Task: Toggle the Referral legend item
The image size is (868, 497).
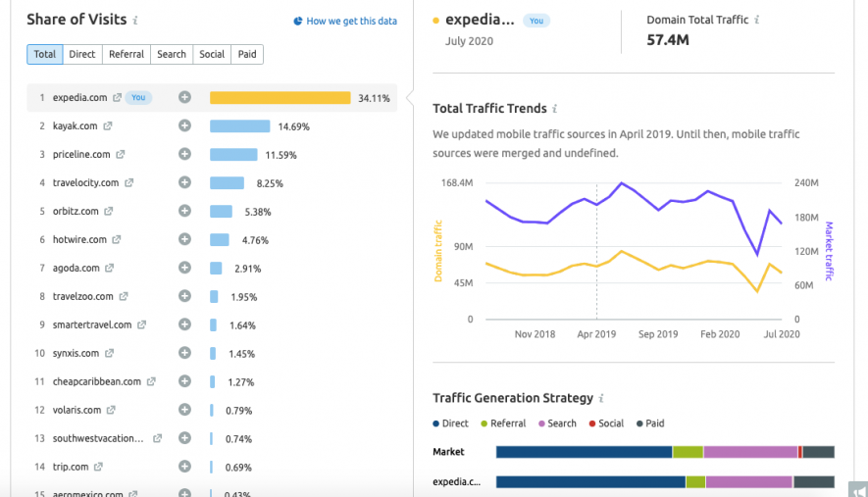Action: [503, 423]
